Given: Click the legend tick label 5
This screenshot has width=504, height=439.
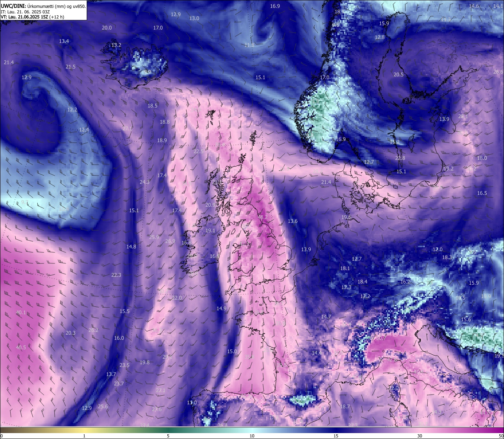Looking at the screenshot, I should coord(168,435).
